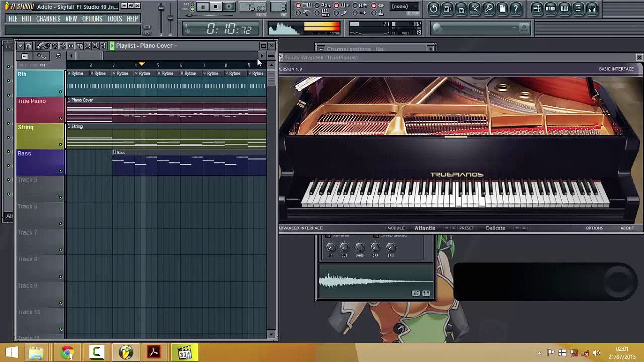Stop playback using the square stop button

[215, 7]
